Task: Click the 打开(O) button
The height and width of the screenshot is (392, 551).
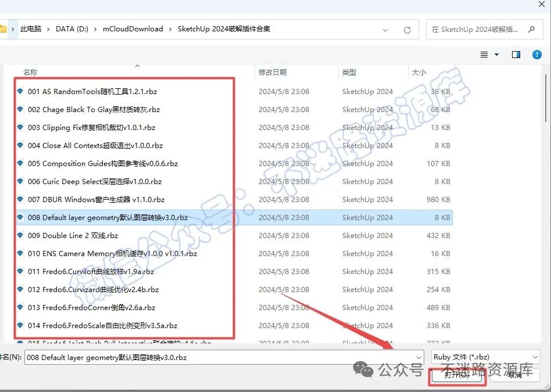Action: [456, 375]
